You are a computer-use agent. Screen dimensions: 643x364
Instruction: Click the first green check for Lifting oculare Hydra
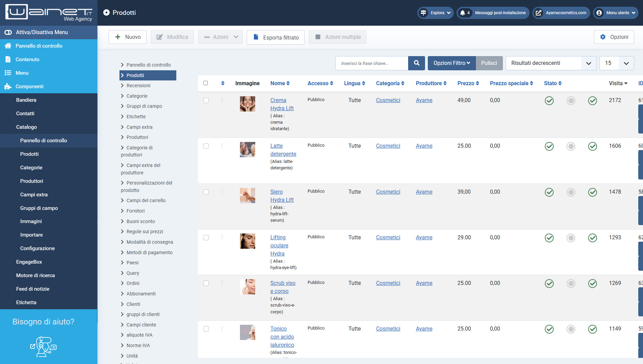549,238
